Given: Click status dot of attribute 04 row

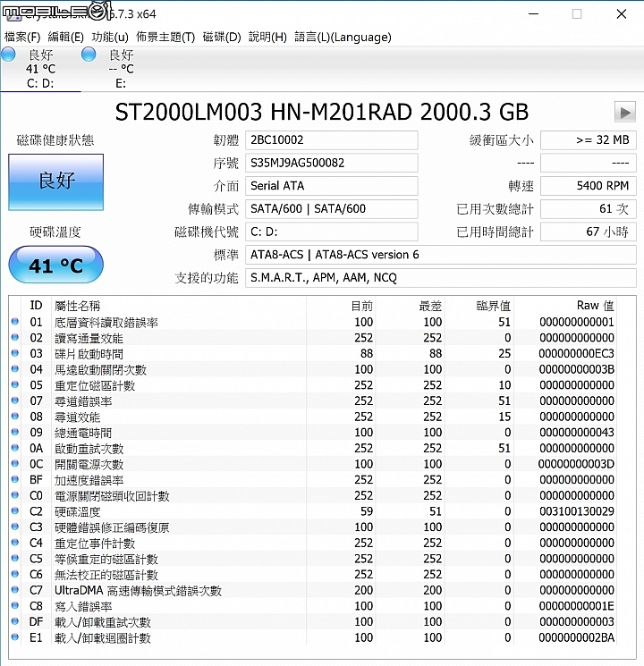Looking at the screenshot, I should coord(15,368).
